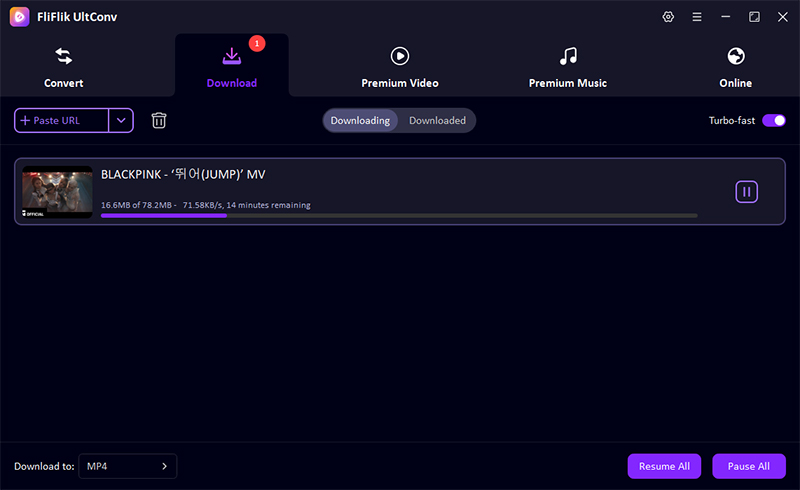Image resolution: width=800 pixels, height=490 pixels.
Task: Click the trash delete icon
Action: pos(159,120)
